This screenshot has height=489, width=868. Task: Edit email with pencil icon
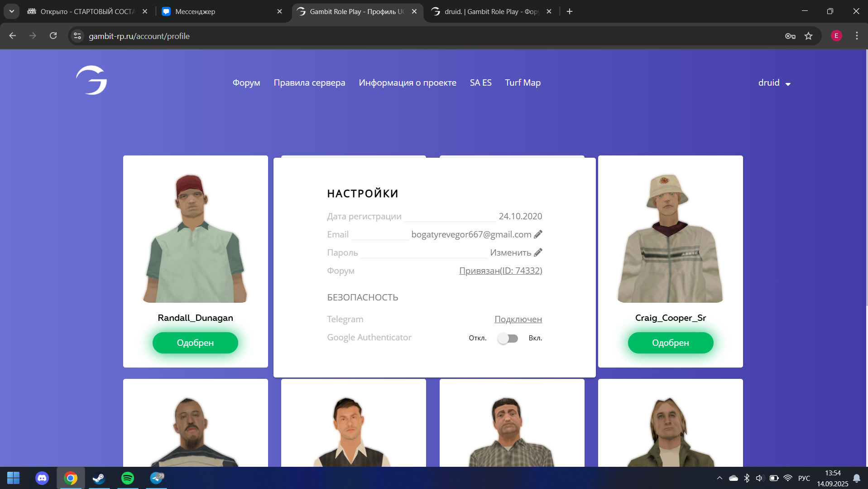pyautogui.click(x=538, y=234)
